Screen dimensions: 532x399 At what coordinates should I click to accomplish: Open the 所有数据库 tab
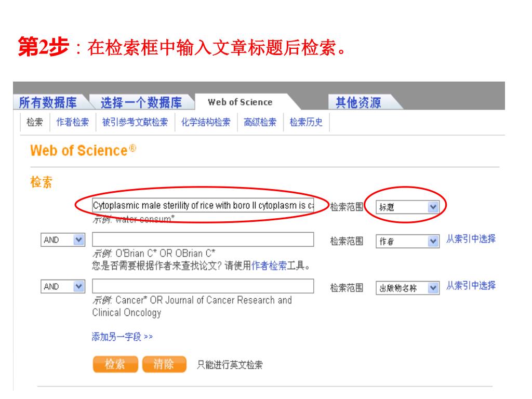(48, 102)
